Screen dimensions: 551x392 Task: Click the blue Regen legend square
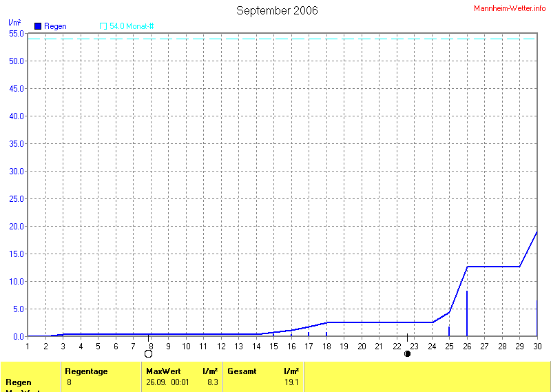pyautogui.click(x=38, y=26)
